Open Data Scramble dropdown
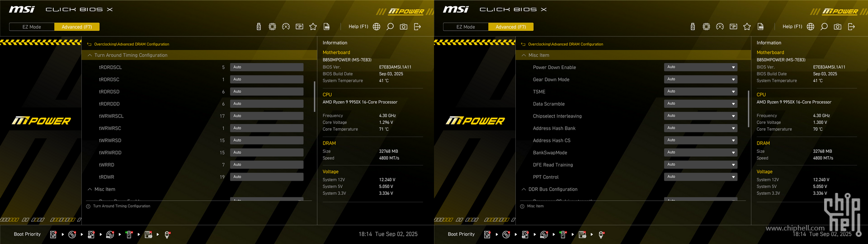Viewport: 868px width, 244px height. coord(701,103)
